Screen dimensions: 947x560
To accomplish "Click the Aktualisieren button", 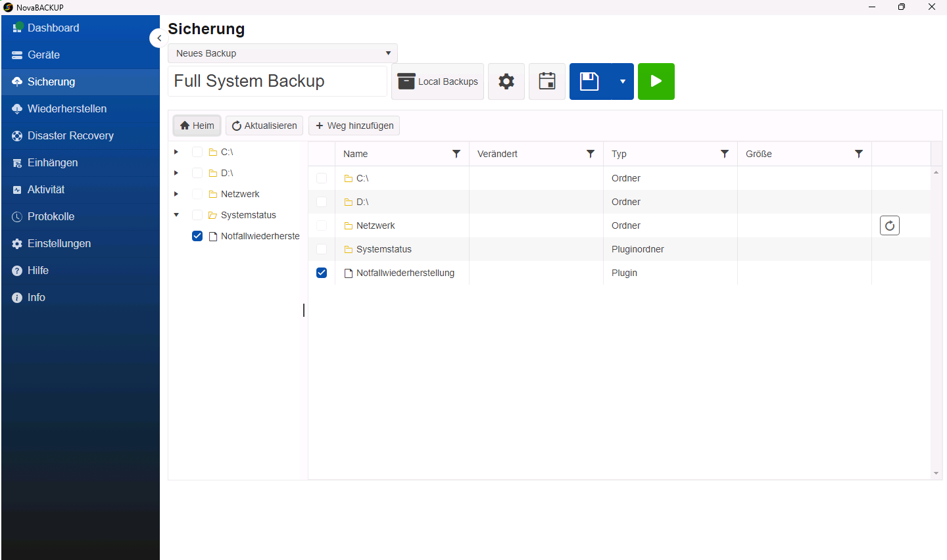I will 264,126.
